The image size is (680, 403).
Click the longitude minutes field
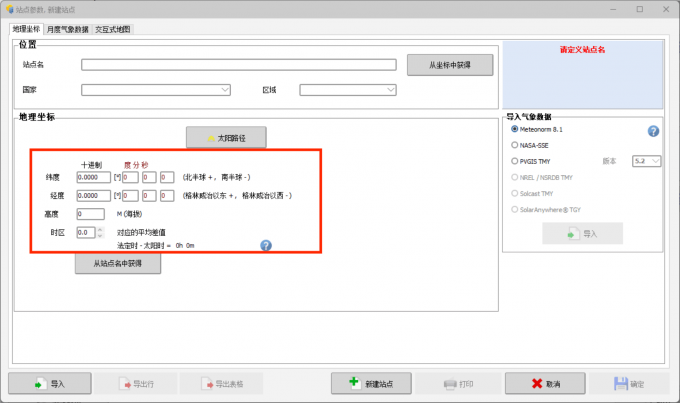[149, 196]
